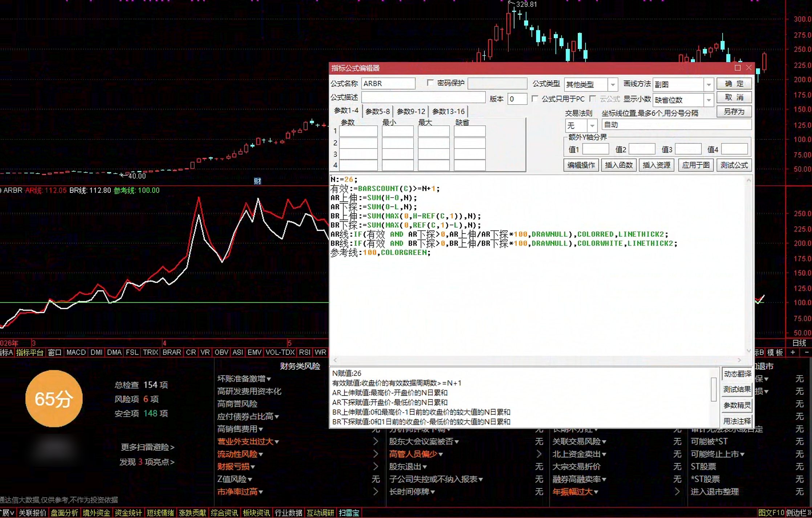Open the 高管人员偏少 detail chevron arrow

pos(539,454)
